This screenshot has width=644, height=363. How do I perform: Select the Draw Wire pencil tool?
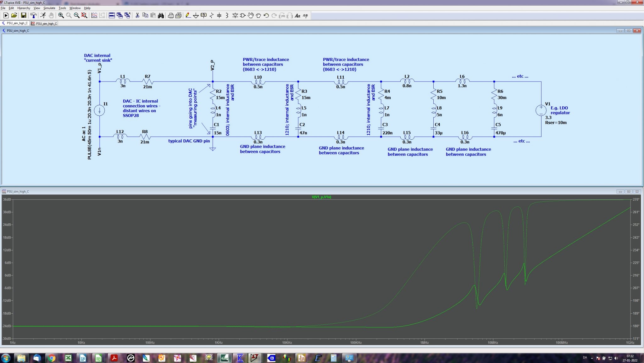[188, 15]
